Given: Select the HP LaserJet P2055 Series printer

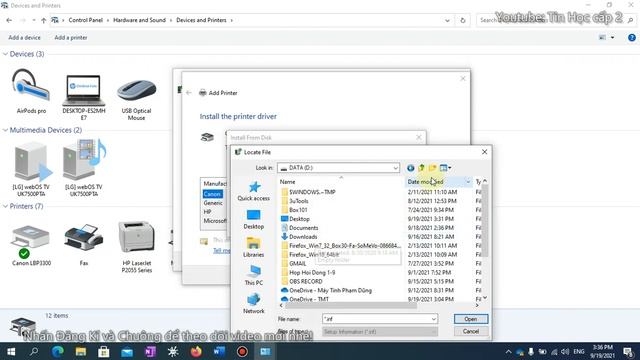Looking at the screenshot, I should click(x=136, y=247).
